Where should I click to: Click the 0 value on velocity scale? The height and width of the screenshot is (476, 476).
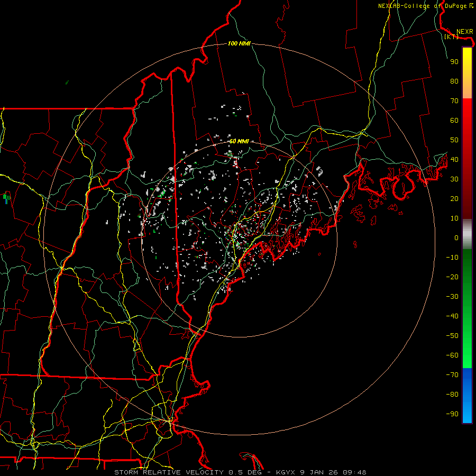tap(456, 238)
